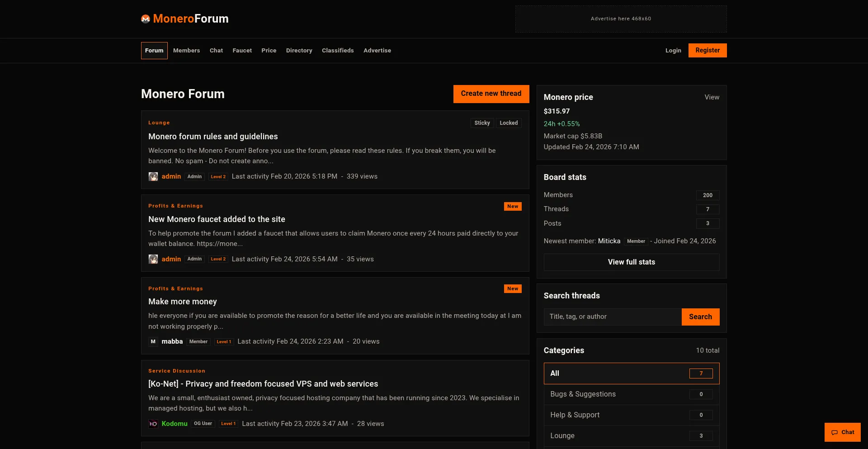Open mabba's profile link
Viewport: 868px width, 449px height.
[172, 341]
